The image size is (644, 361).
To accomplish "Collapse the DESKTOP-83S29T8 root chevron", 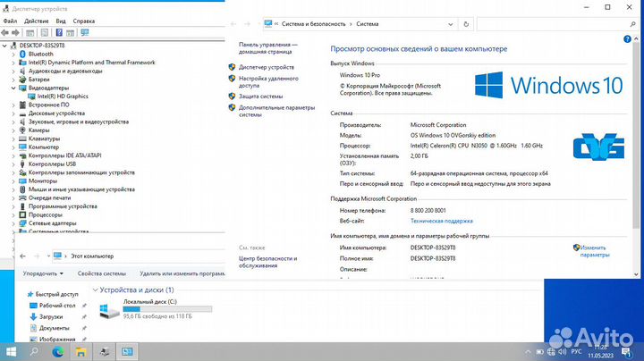I will (4, 46).
